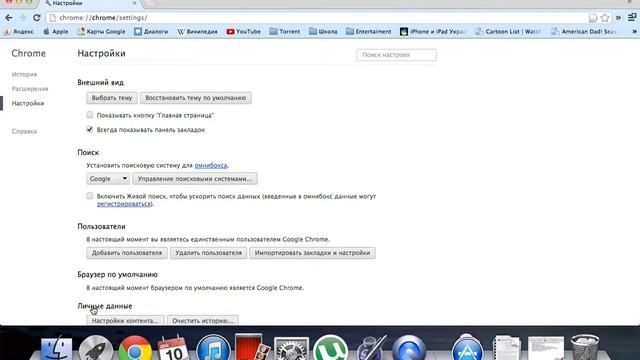Open the Entertaiment bookmarks folder
The width and height of the screenshot is (640, 360).
pos(369,31)
